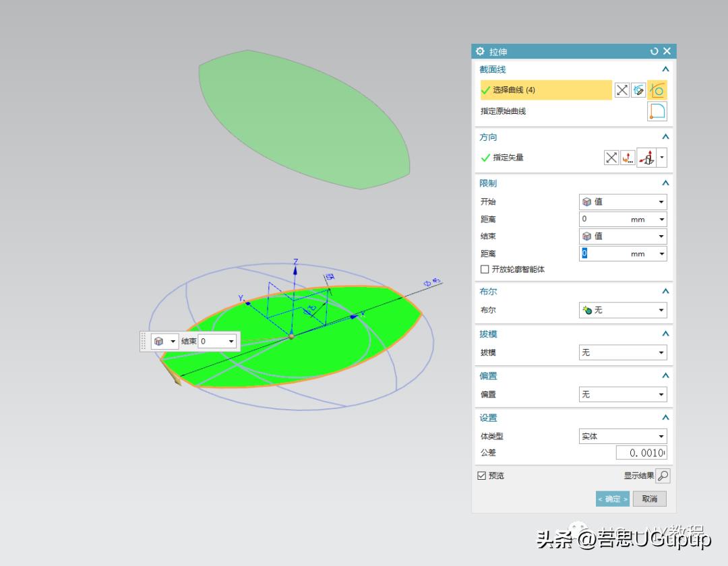728x566 pixels.
Task: Confirm with the 确定 button
Action: (x=612, y=499)
